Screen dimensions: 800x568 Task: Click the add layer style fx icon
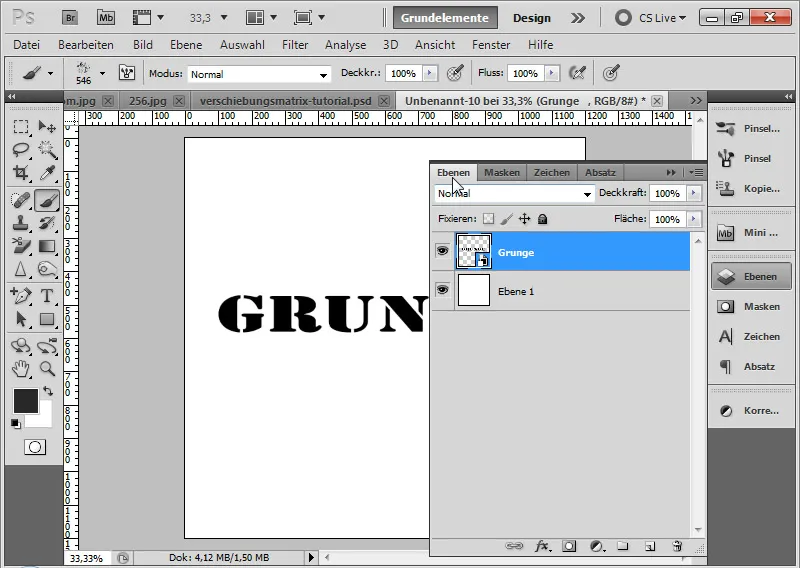pyautogui.click(x=542, y=547)
